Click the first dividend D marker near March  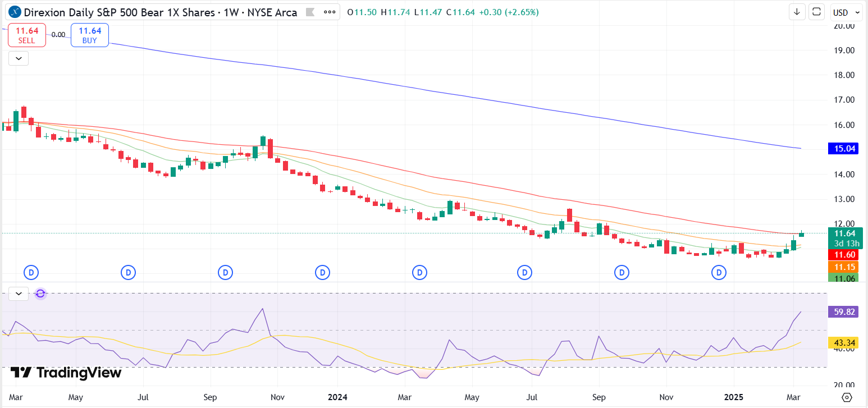(31, 273)
